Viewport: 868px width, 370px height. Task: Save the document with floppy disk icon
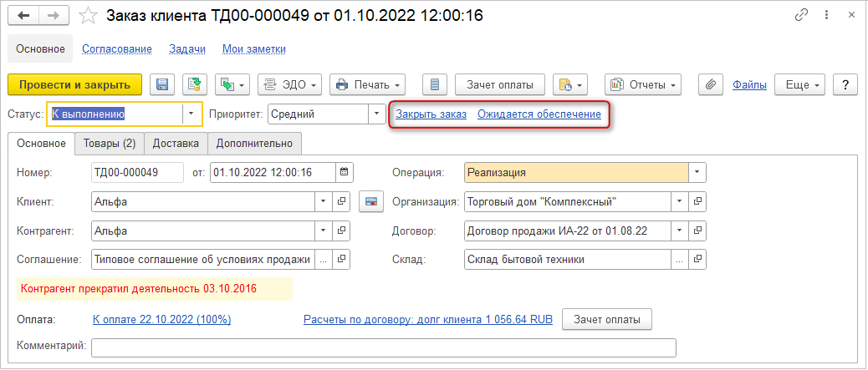tap(162, 84)
